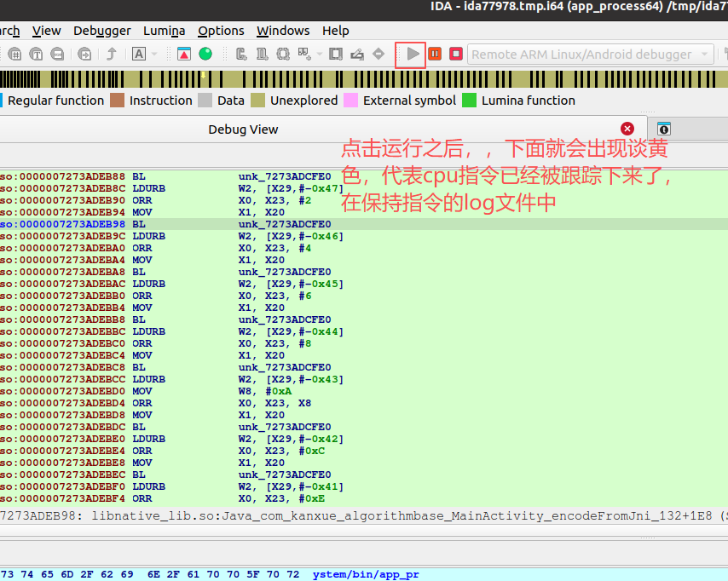Click the Unexplored legend color swatch
This screenshot has width=728, height=581.
point(257,101)
